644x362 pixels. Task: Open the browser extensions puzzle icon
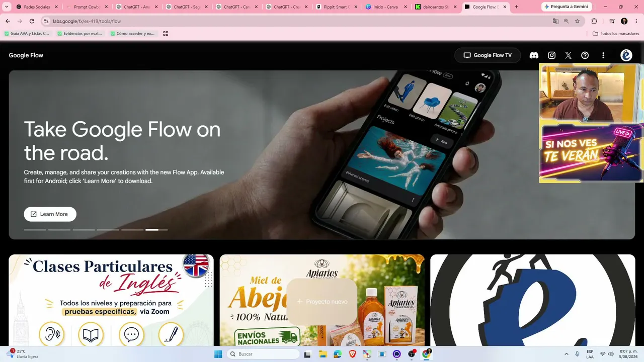[x=594, y=21]
